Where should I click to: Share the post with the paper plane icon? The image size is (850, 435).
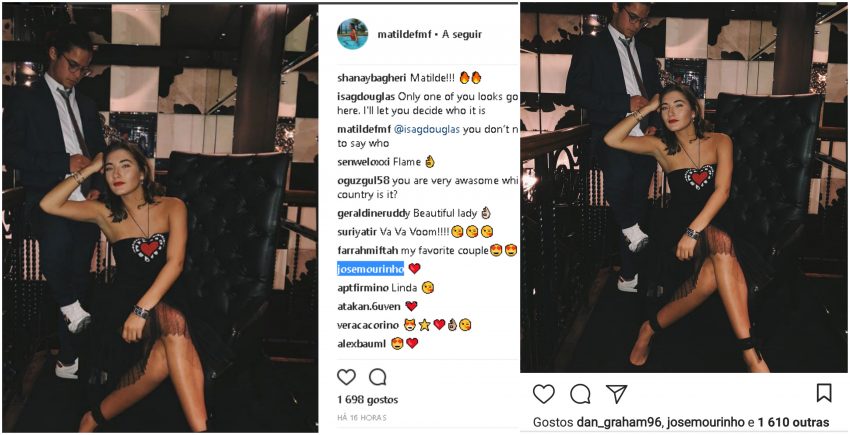coord(617,393)
